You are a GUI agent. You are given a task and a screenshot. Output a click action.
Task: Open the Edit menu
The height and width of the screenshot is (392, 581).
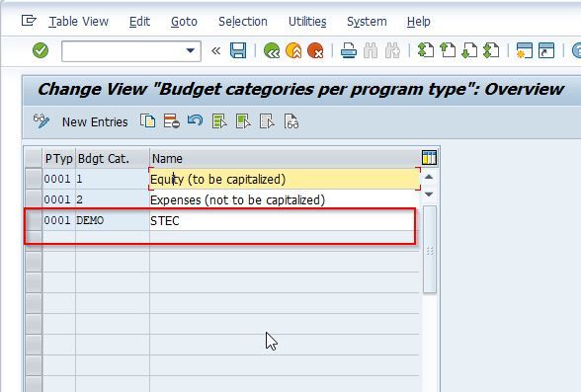[139, 22]
